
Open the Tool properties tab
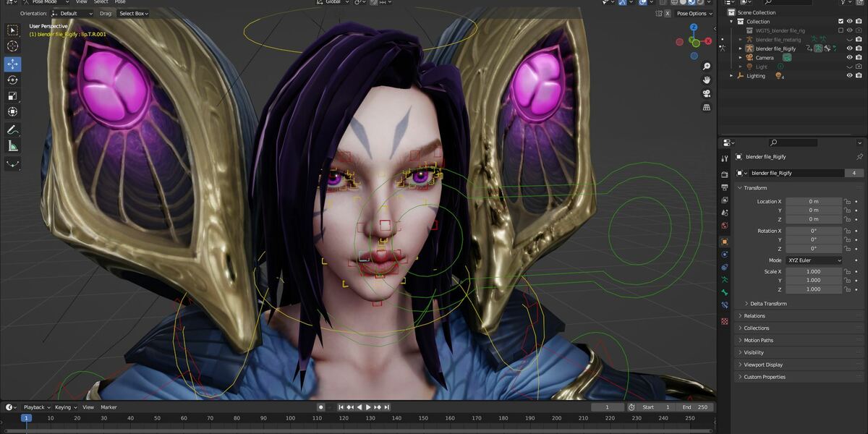point(725,158)
